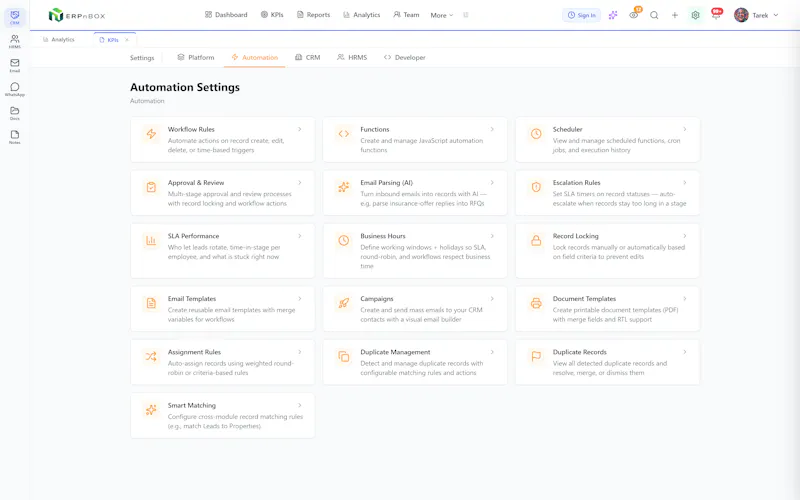This screenshot has width=800, height=500.
Task: Click the Sign In button
Action: click(x=582, y=15)
